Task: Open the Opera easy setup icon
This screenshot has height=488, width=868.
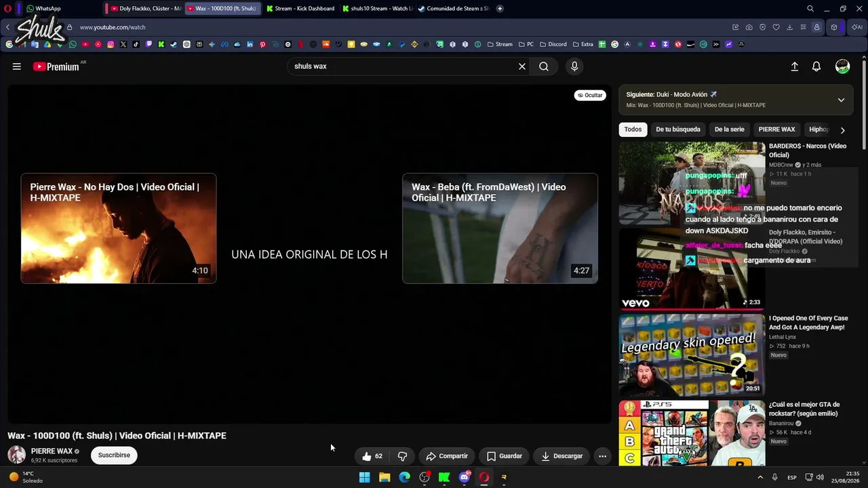Action: (803, 27)
